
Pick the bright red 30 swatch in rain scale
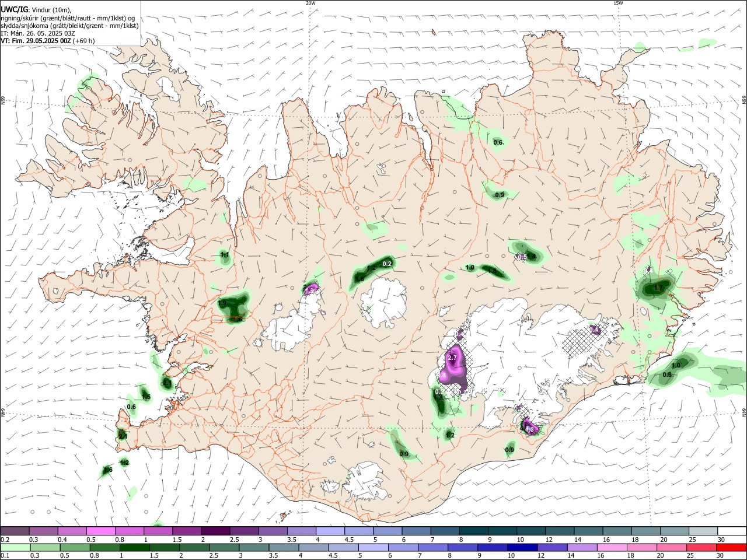[x=732, y=547]
